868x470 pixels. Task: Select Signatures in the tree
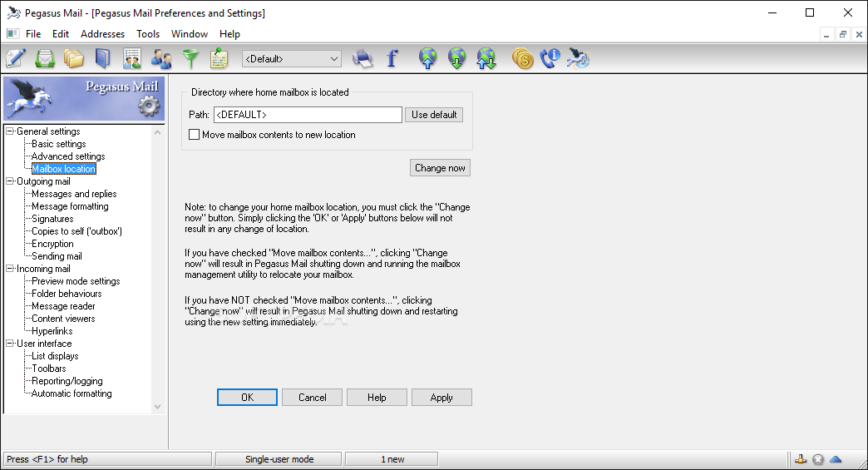click(52, 219)
